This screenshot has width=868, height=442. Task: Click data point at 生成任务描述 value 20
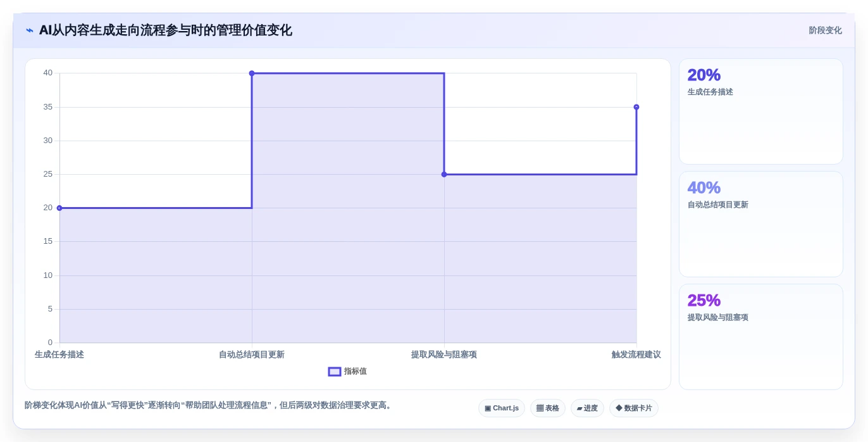click(x=59, y=208)
